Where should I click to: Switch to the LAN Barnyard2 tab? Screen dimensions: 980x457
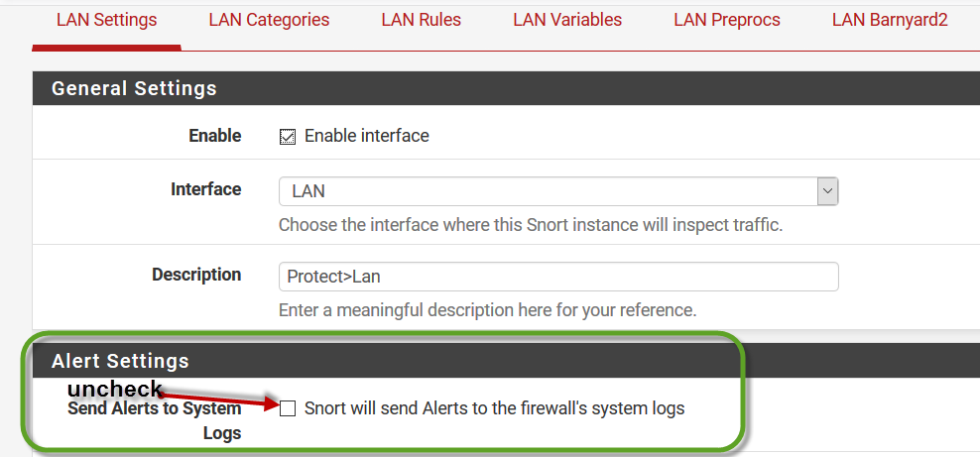[890, 20]
